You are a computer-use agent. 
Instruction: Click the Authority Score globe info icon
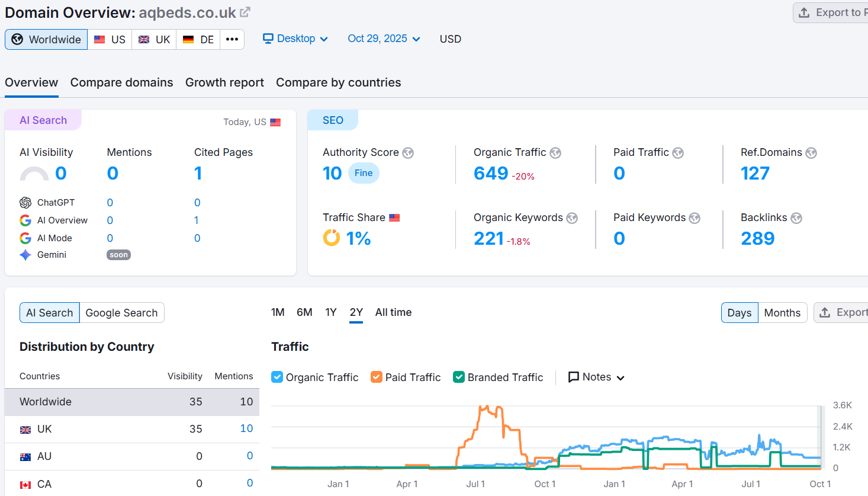[x=408, y=153]
